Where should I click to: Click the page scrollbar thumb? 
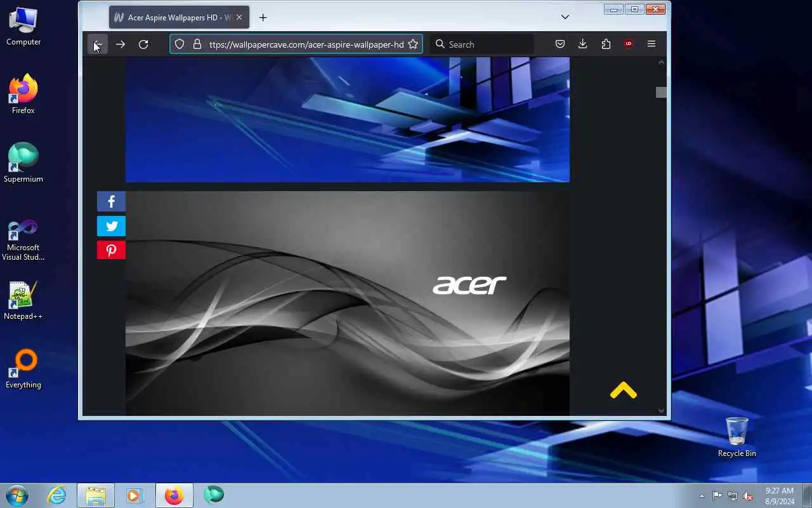[x=661, y=92]
